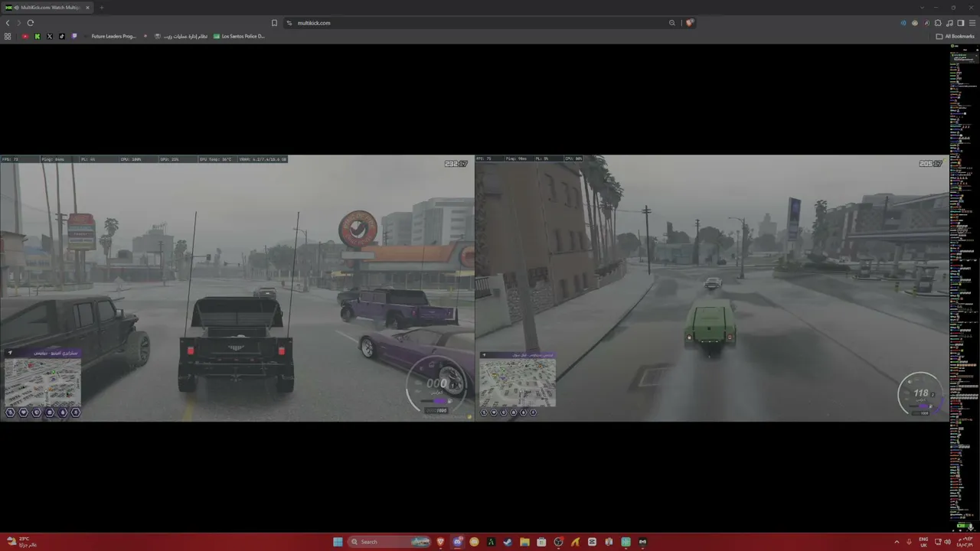Toggle the browser sidebar panel
This screenshot has height=551, width=980.
coord(961,23)
